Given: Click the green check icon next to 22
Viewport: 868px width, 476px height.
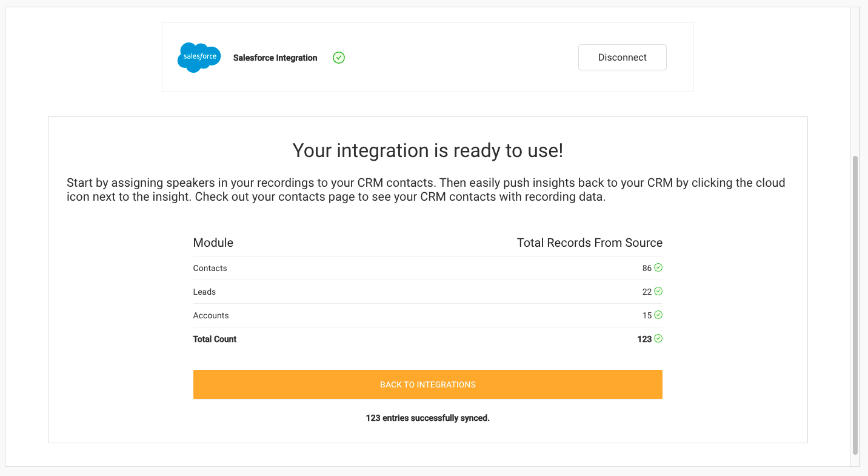Looking at the screenshot, I should (x=658, y=291).
